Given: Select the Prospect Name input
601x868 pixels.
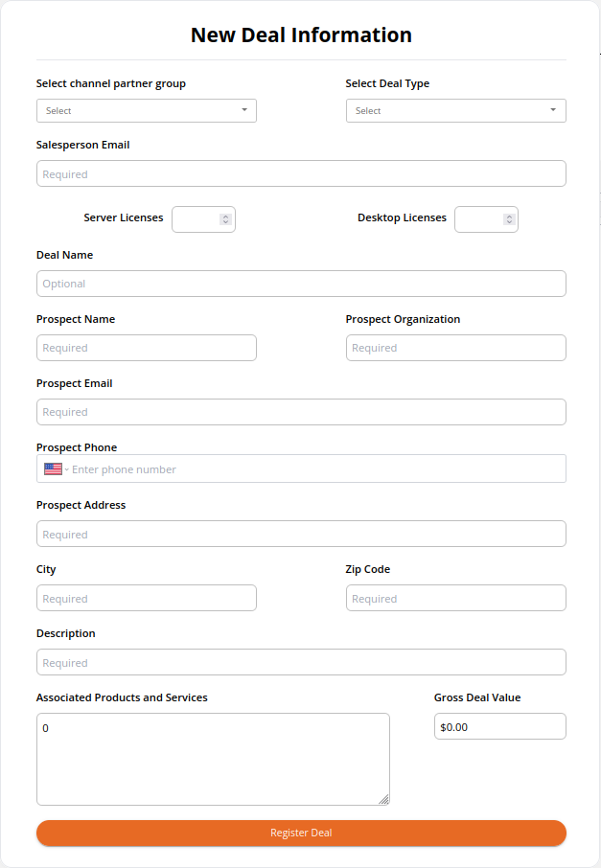Looking at the screenshot, I should 147,348.
